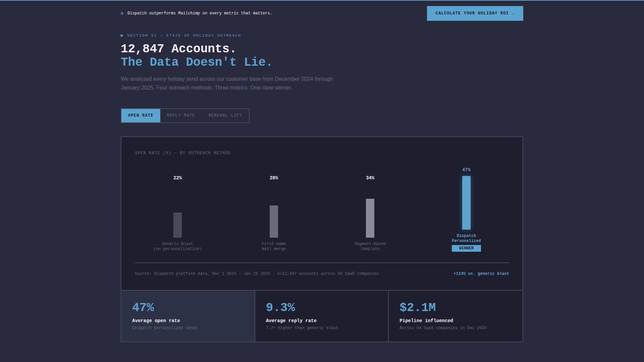644x362 pixels.
Task: Click '7.7× higher than generic blast' text
Action: (302, 328)
